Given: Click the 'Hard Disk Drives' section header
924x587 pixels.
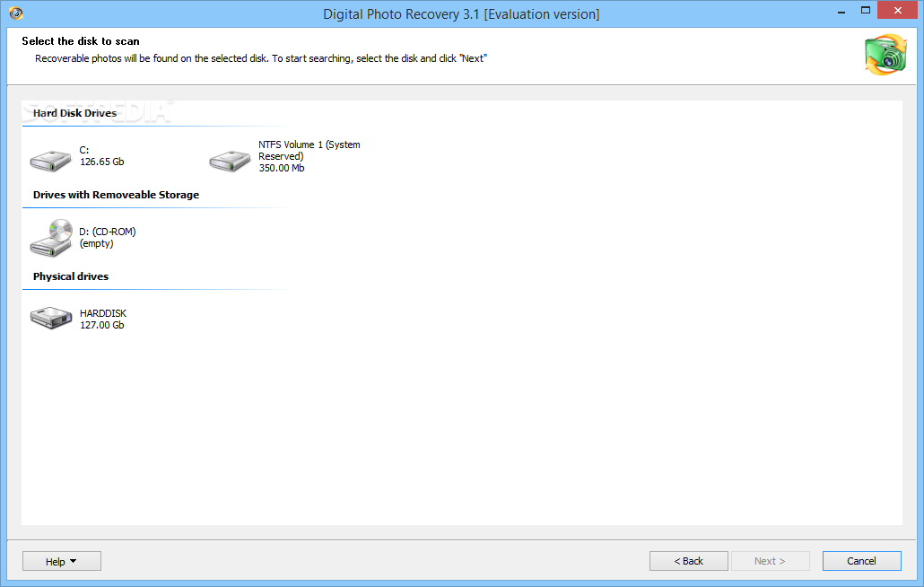Looking at the screenshot, I should click(74, 113).
